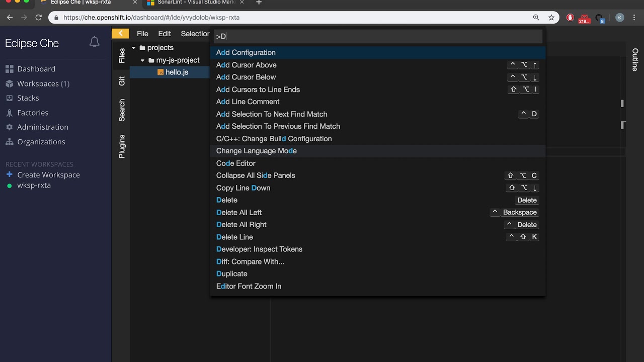Select Change Language Mode command

(x=257, y=151)
